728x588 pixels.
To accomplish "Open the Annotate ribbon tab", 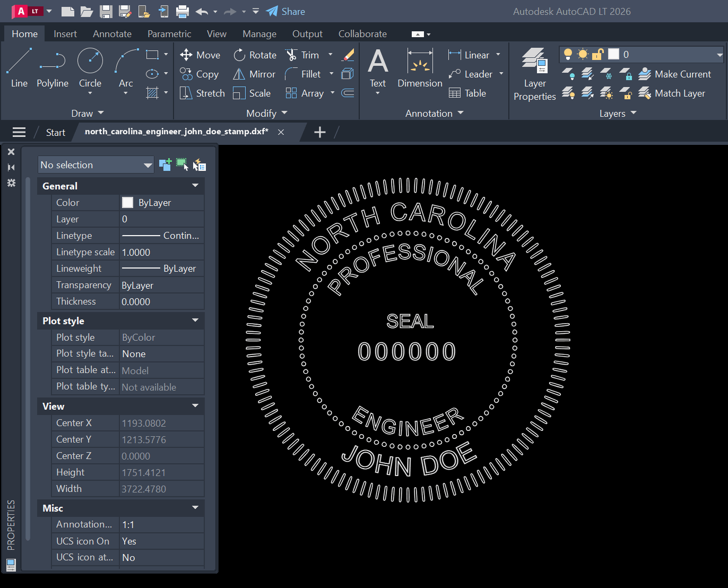I will click(x=112, y=34).
